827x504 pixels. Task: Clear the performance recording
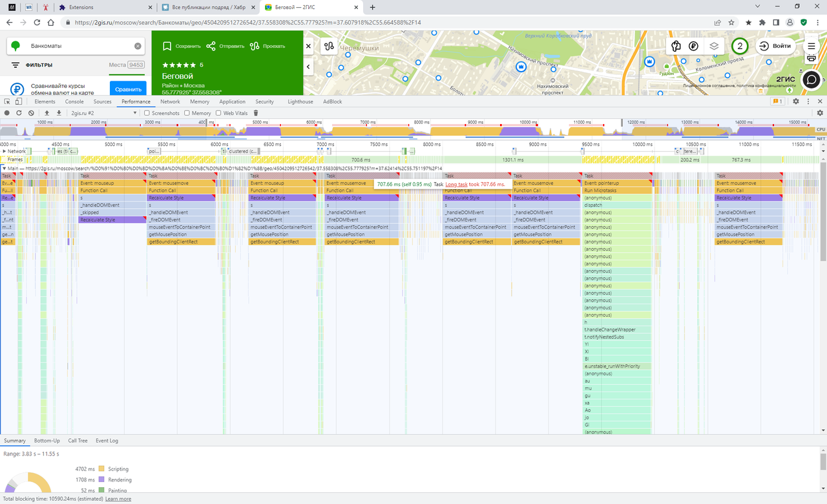31,113
